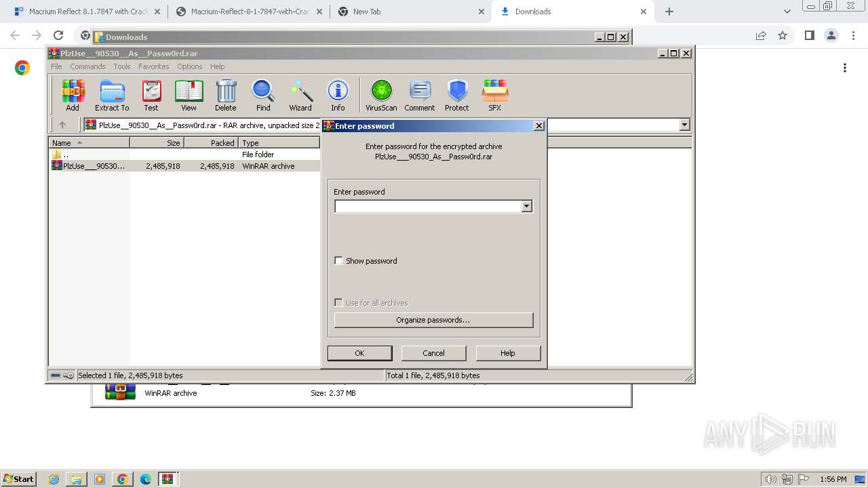Click the Protect shield icon
This screenshot has width=868, height=488.
coord(457,95)
